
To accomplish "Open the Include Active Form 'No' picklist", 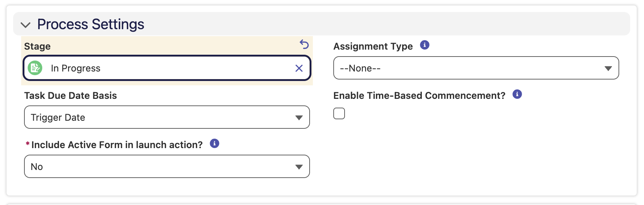I will (x=167, y=166).
